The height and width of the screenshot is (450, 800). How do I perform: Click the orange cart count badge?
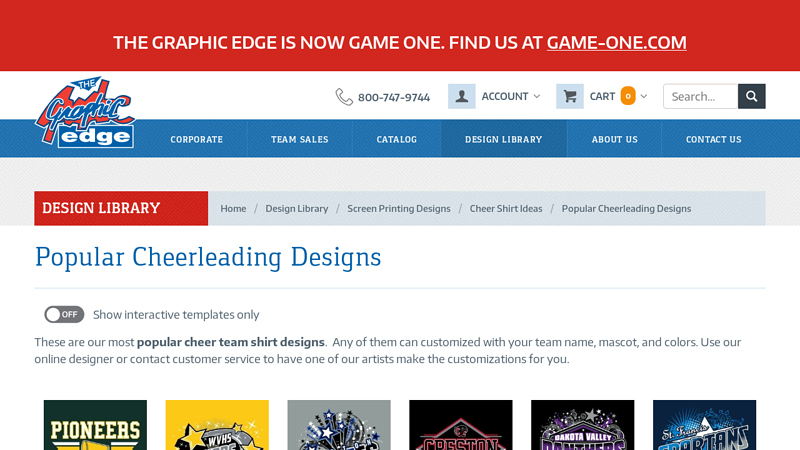pos(628,96)
